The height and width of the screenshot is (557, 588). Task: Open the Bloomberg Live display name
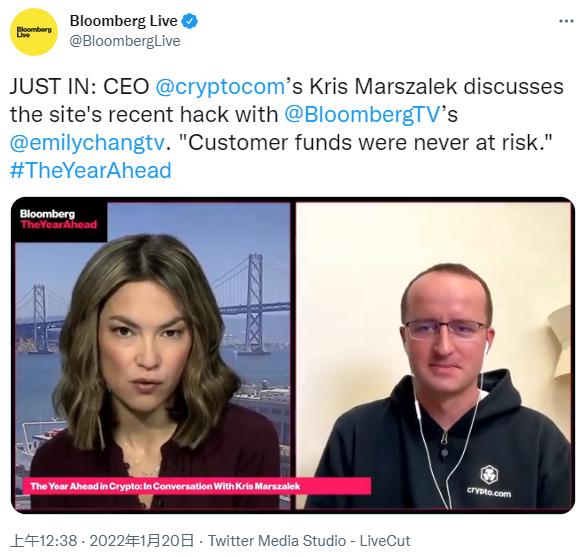123,21
